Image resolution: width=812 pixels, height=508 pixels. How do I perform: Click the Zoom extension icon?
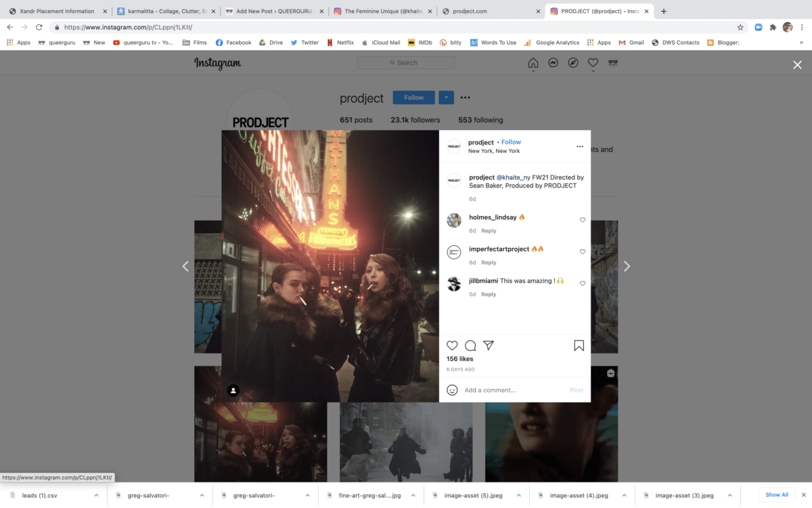pyautogui.click(x=759, y=27)
